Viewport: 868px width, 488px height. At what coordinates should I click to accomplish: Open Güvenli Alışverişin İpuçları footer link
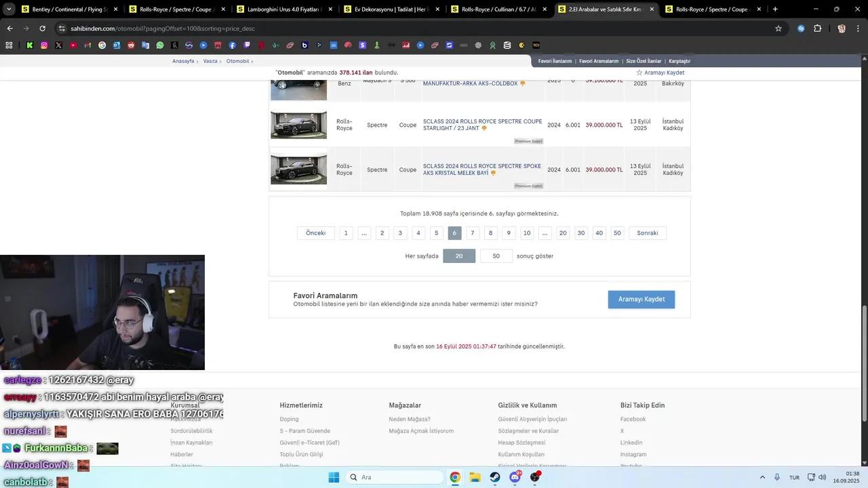click(x=532, y=419)
